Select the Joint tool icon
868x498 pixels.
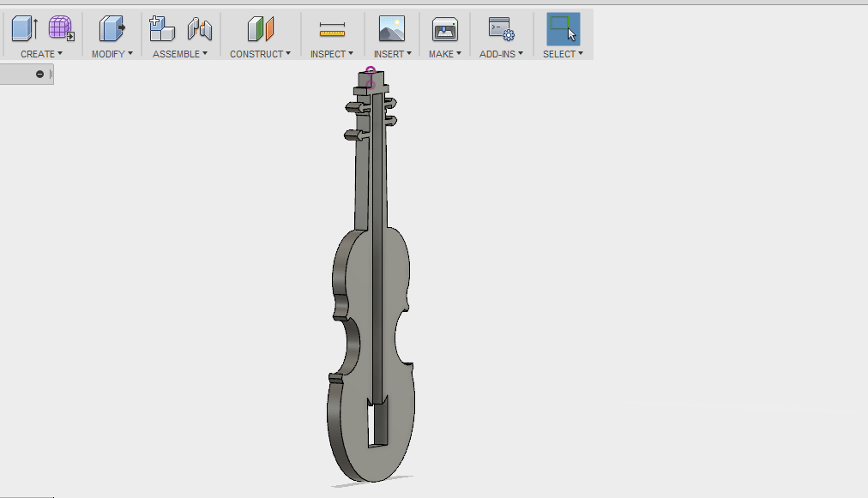point(199,29)
